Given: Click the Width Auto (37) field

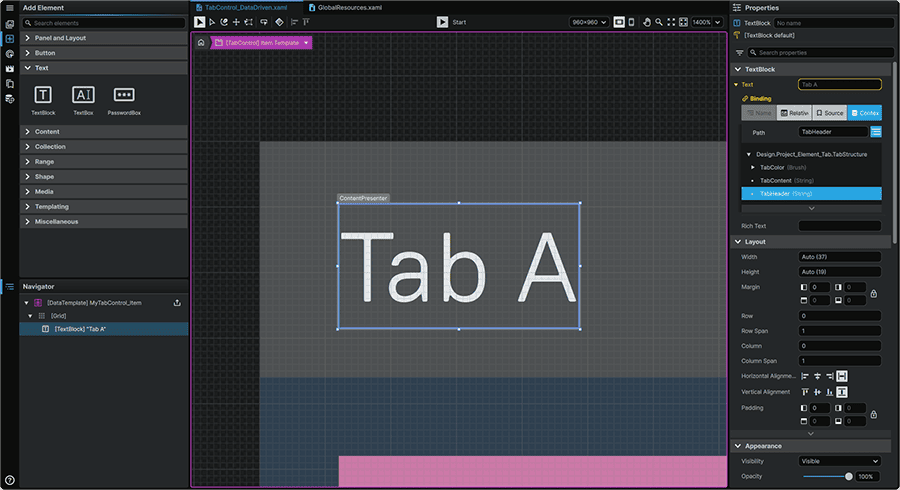Looking at the screenshot, I should click(x=840, y=257).
